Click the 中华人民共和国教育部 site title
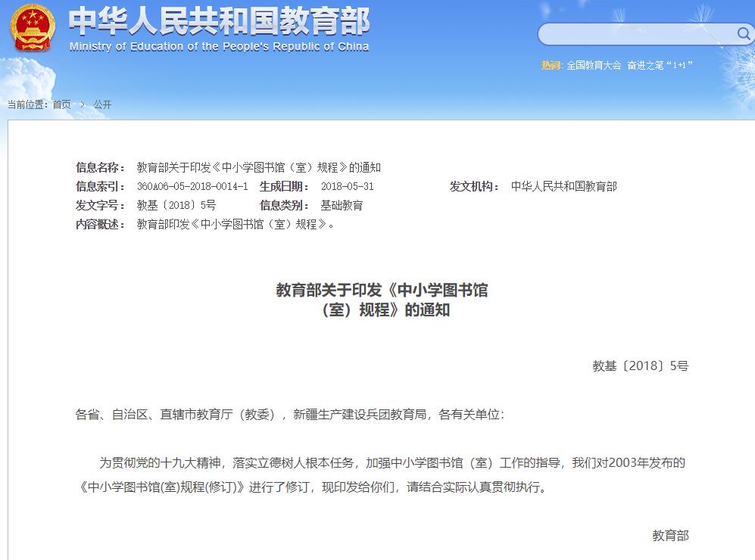755x560 pixels. point(219,22)
